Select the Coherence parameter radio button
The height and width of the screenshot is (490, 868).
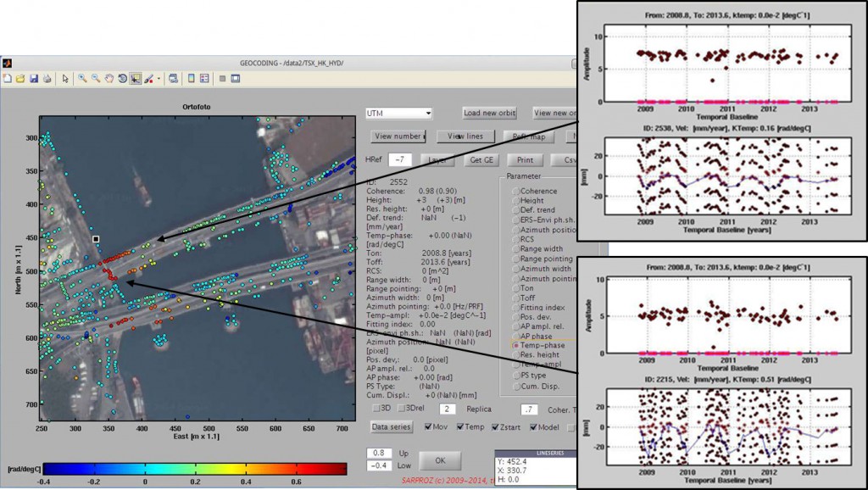(514, 192)
